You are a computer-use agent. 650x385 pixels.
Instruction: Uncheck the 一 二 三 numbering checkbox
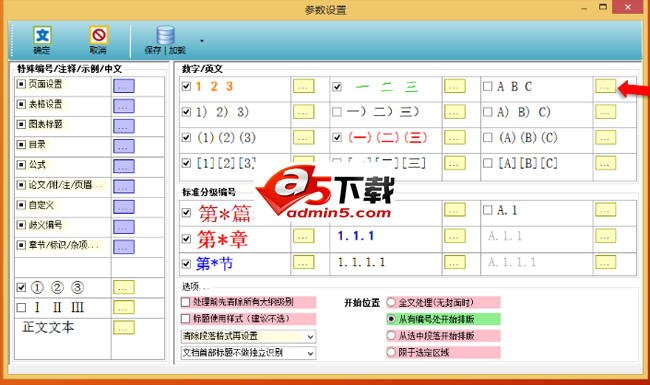pos(337,87)
